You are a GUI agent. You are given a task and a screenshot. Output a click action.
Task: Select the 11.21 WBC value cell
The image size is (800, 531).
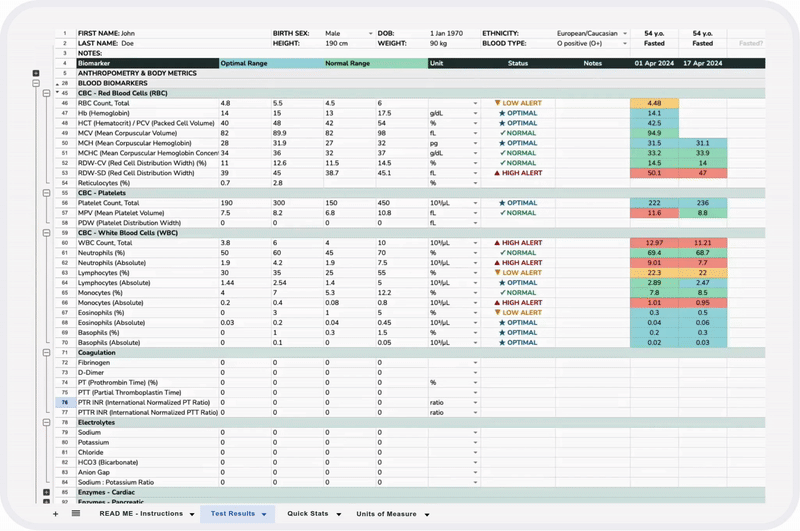(x=703, y=243)
